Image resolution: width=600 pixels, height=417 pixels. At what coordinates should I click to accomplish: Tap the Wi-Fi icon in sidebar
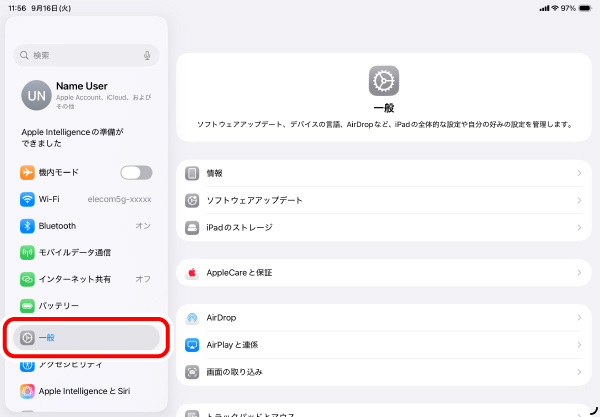point(28,199)
